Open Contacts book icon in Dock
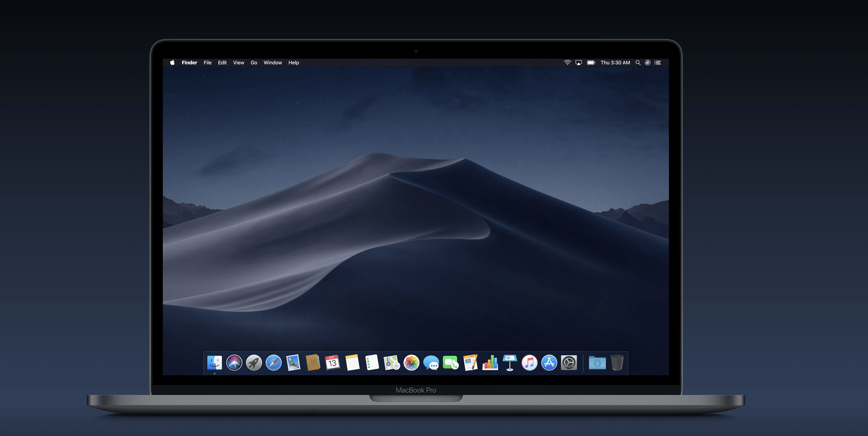 pos(313,363)
